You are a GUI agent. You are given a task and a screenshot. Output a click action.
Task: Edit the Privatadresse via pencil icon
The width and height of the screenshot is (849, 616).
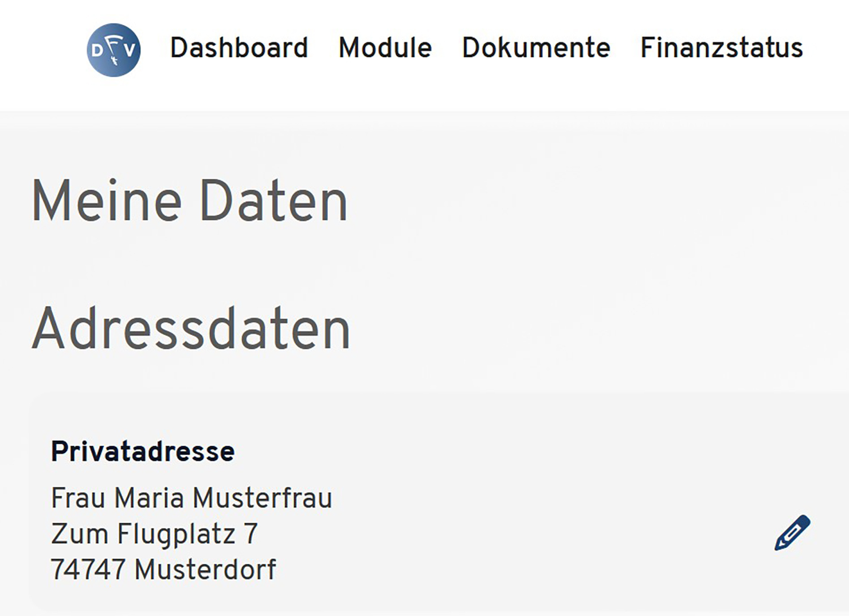(x=792, y=533)
